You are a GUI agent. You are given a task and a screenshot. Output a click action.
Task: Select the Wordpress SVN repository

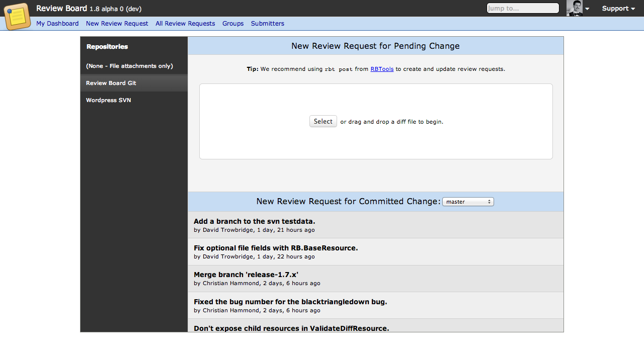(x=108, y=100)
